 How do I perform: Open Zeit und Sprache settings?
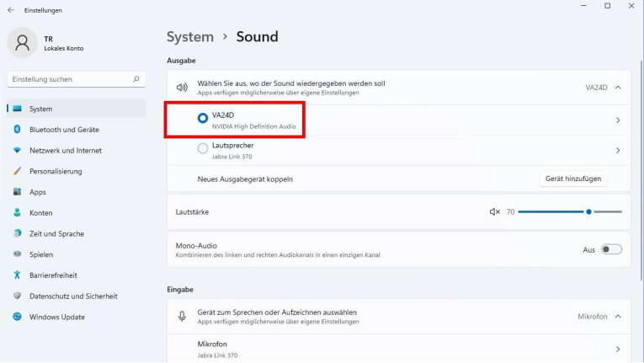pos(77,233)
